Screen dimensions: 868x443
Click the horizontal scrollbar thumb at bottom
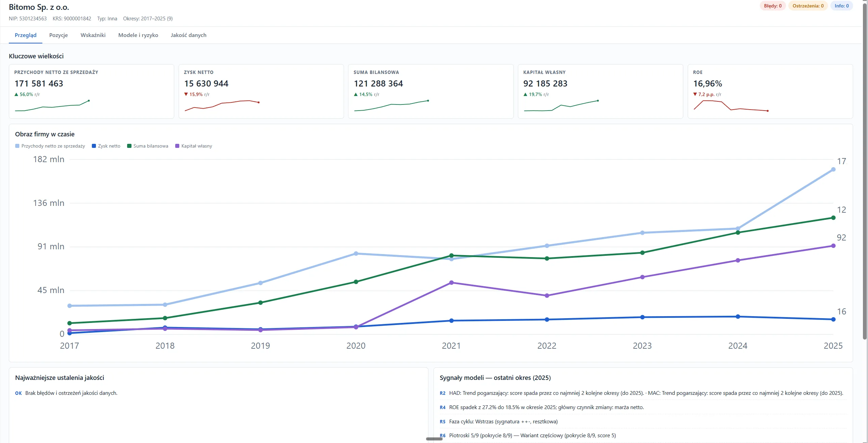pos(434,439)
